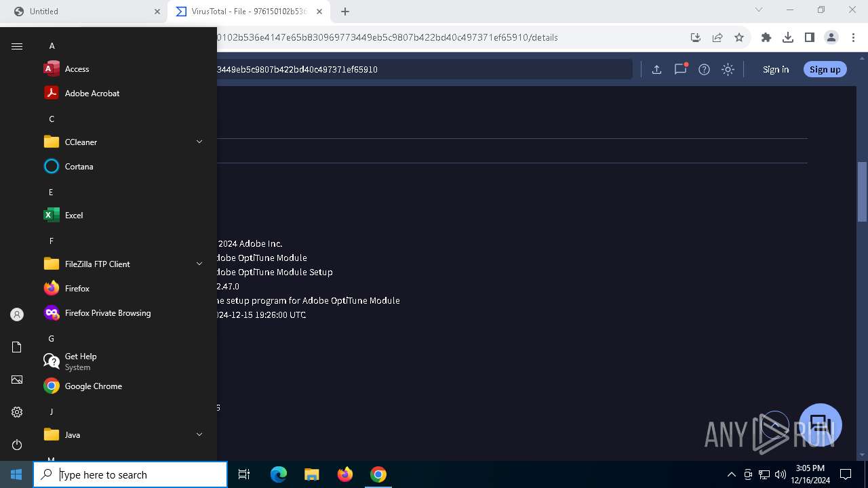Expand the CCleaner folder chevron
This screenshot has height=488, width=868.
pos(199,142)
